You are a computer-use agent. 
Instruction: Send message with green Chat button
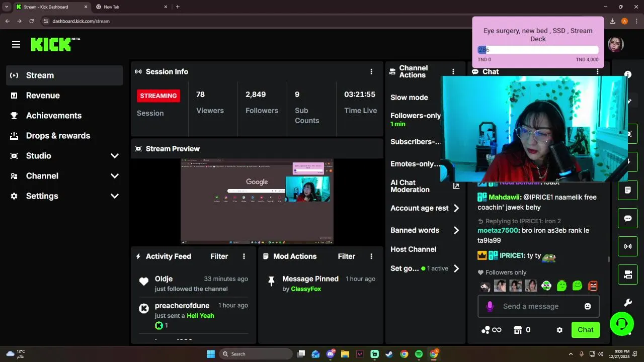click(x=586, y=330)
